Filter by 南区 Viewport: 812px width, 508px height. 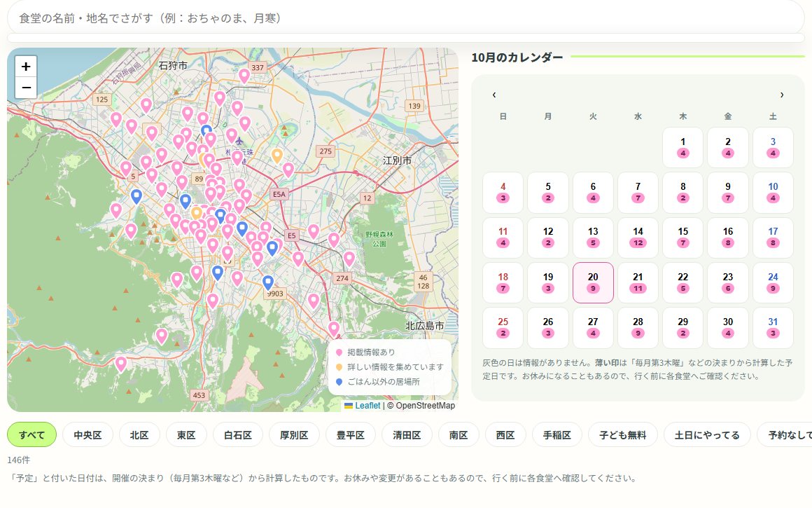(458, 435)
